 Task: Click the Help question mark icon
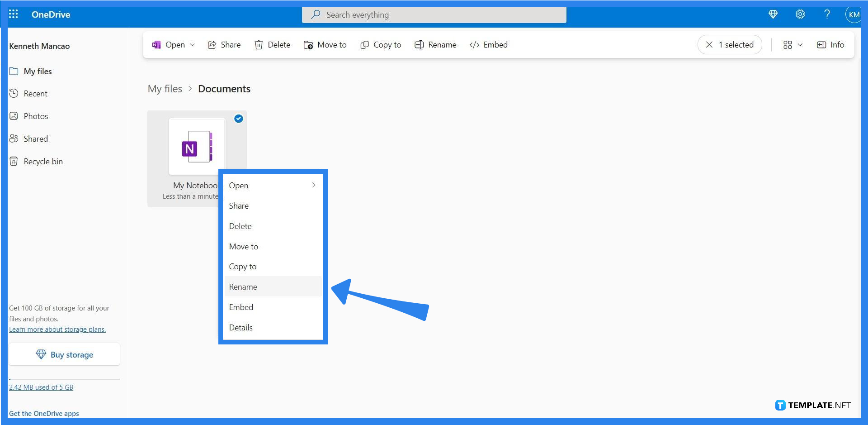[827, 14]
